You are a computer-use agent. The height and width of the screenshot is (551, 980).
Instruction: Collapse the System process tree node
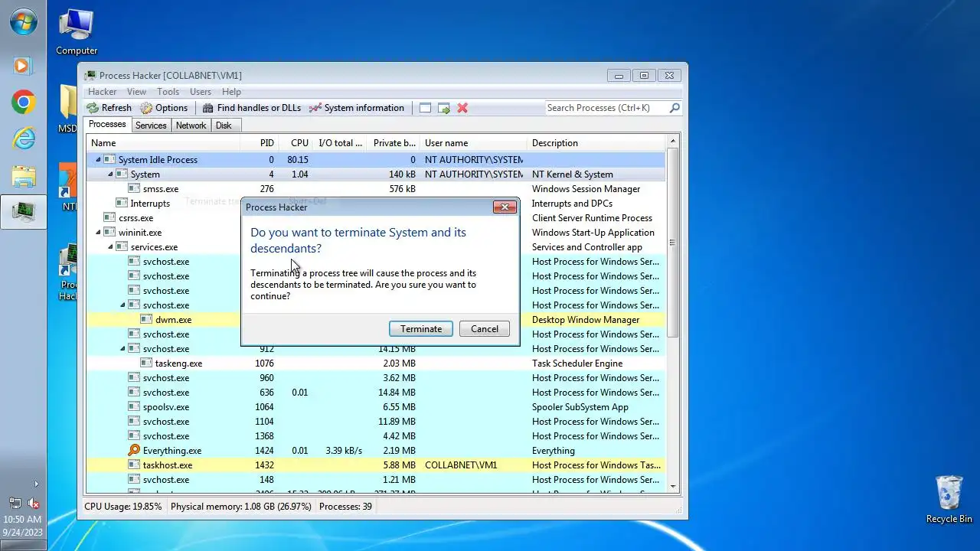[x=110, y=174]
